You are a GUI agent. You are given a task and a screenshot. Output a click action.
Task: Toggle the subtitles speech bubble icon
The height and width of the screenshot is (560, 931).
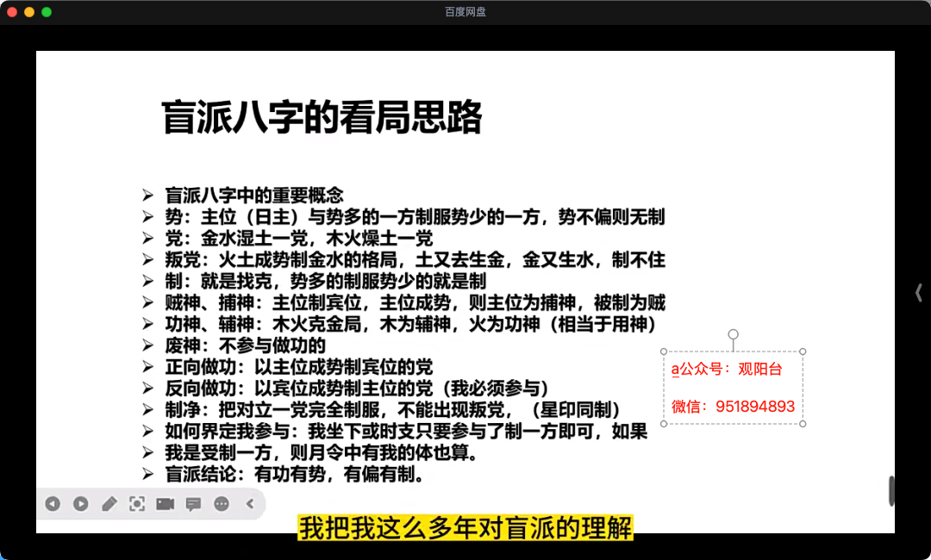[x=193, y=504]
